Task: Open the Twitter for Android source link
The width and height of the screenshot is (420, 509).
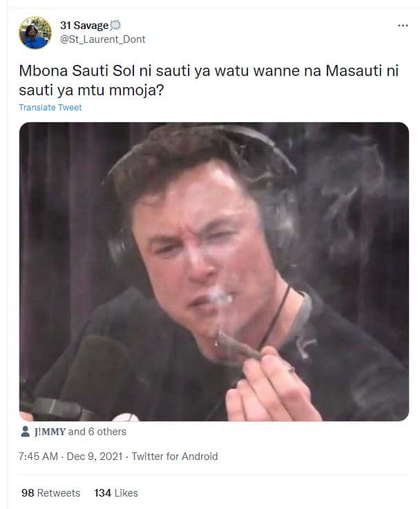Action: tap(175, 457)
